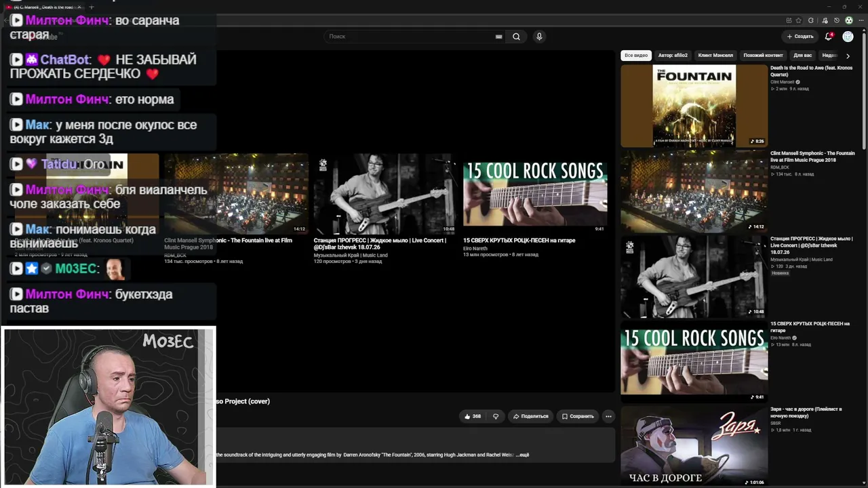868x488 pixels.
Task: Expand description with …ещё
Action: point(522,455)
